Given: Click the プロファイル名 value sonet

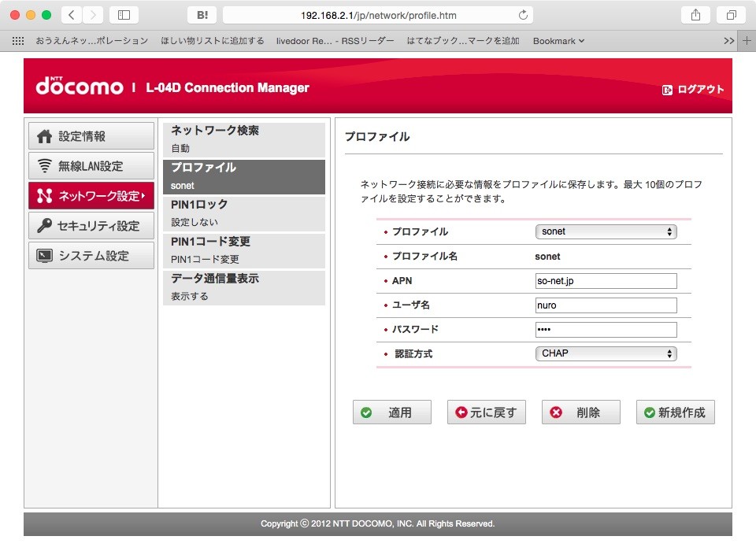Looking at the screenshot, I should pyautogui.click(x=548, y=257).
